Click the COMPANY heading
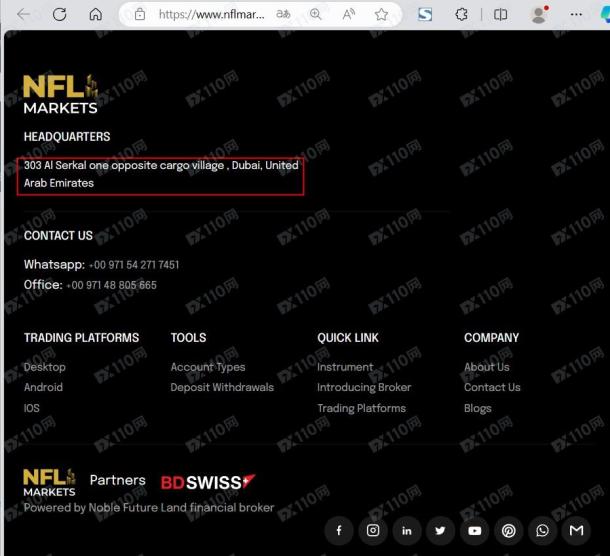Viewport: 610px width, 556px height. point(491,337)
